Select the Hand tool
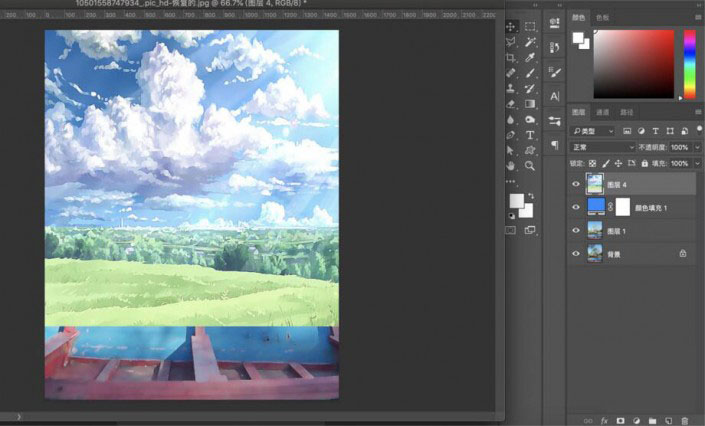 (x=511, y=166)
